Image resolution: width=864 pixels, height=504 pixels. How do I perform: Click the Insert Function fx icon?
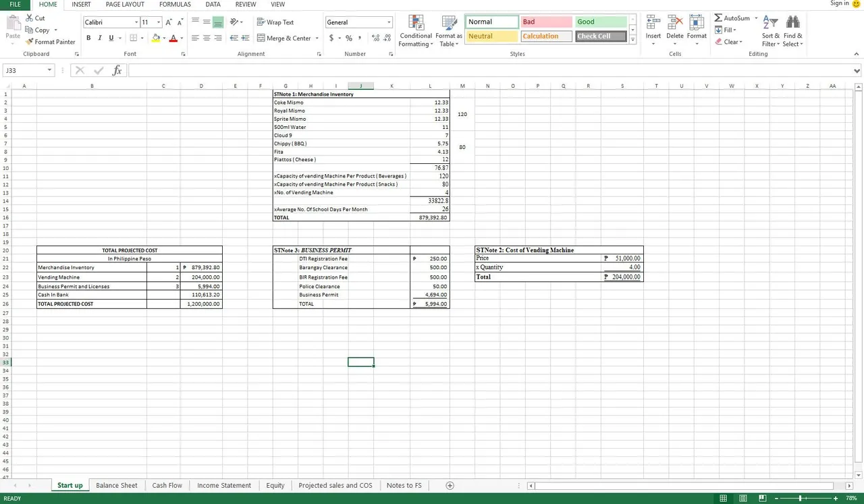click(x=117, y=70)
